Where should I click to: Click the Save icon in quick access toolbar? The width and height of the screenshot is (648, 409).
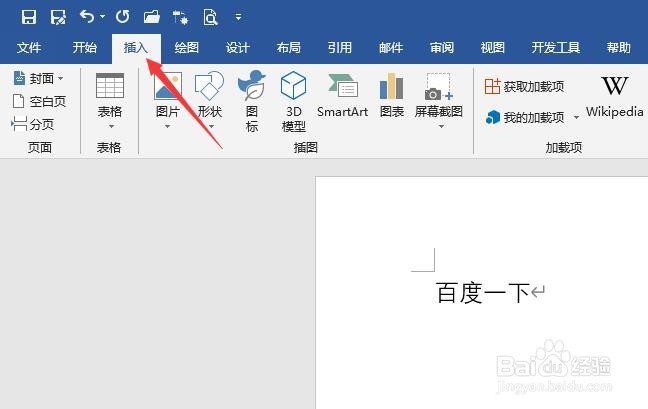[29, 17]
